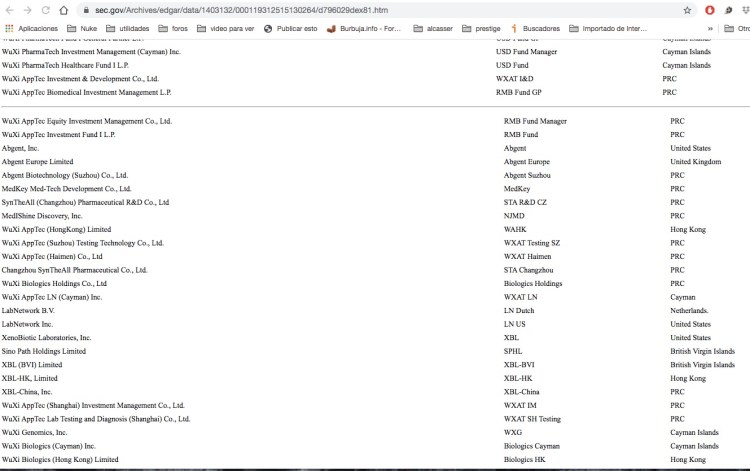Screen dimensions: 750x471
Task: Click the browser back arrow
Action: (x=9, y=9)
